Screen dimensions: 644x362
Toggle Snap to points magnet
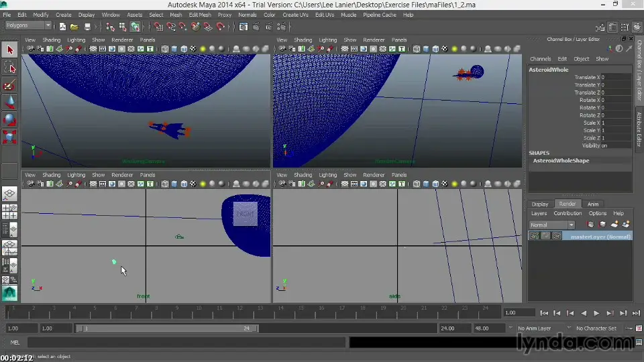coord(182,27)
